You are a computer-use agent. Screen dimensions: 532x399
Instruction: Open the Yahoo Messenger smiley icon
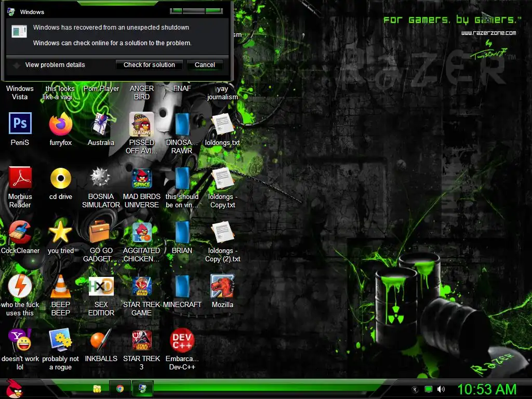pos(20,340)
